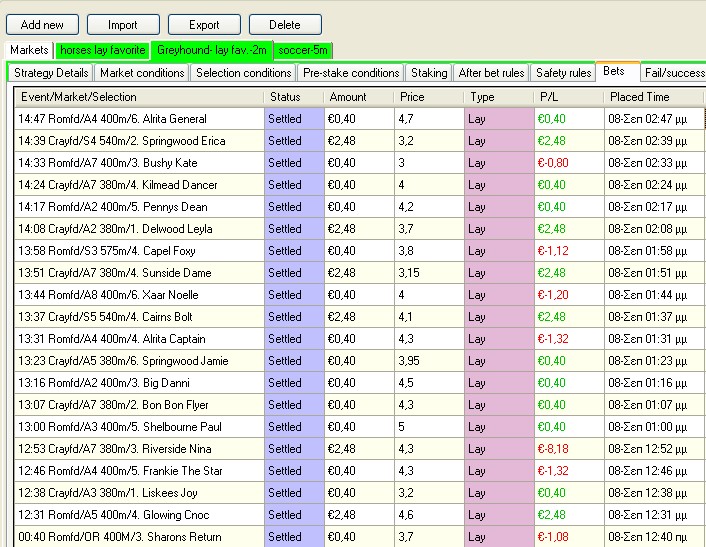Select the Sharons Return bet row

pos(359,537)
